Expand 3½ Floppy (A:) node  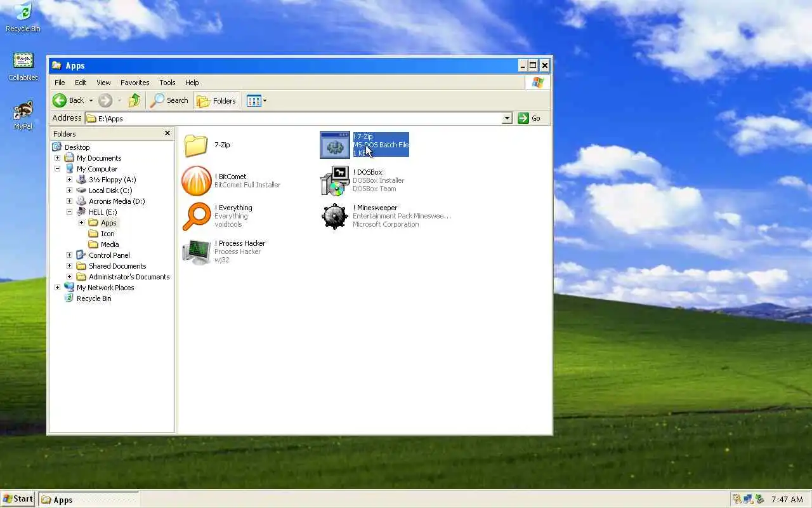tap(69, 180)
